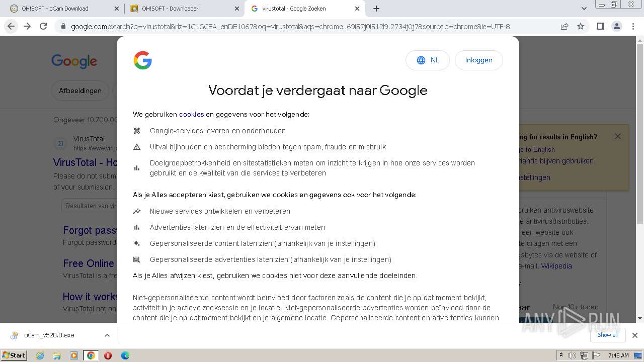Open Opera taskbar icon
644x362 pixels.
(108, 355)
